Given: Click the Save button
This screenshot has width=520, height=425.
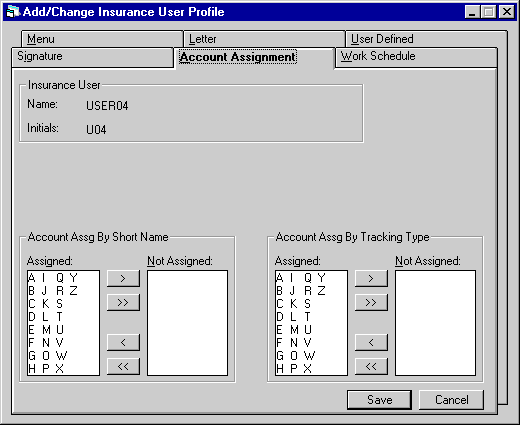Looking at the screenshot, I should tap(379, 400).
